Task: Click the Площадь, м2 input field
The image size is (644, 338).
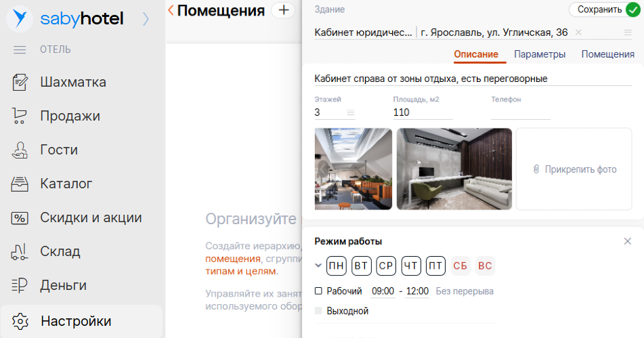Action: 423,112
